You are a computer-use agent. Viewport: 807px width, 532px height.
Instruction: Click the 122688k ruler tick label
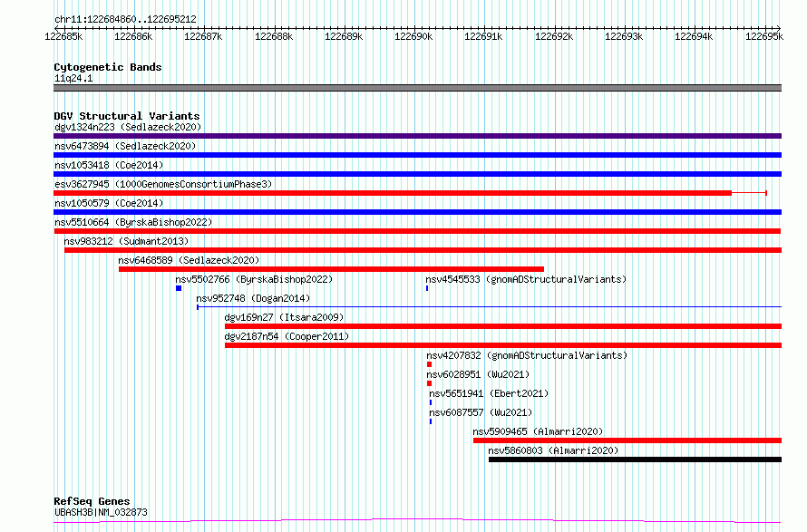pyautogui.click(x=274, y=36)
